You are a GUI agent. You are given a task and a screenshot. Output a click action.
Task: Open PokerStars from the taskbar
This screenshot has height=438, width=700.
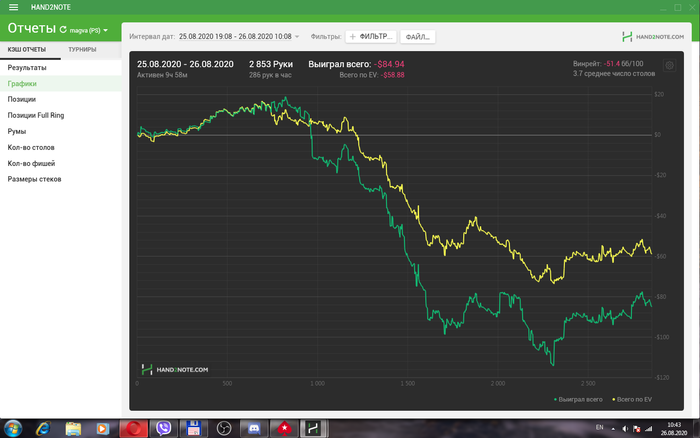(x=284, y=429)
